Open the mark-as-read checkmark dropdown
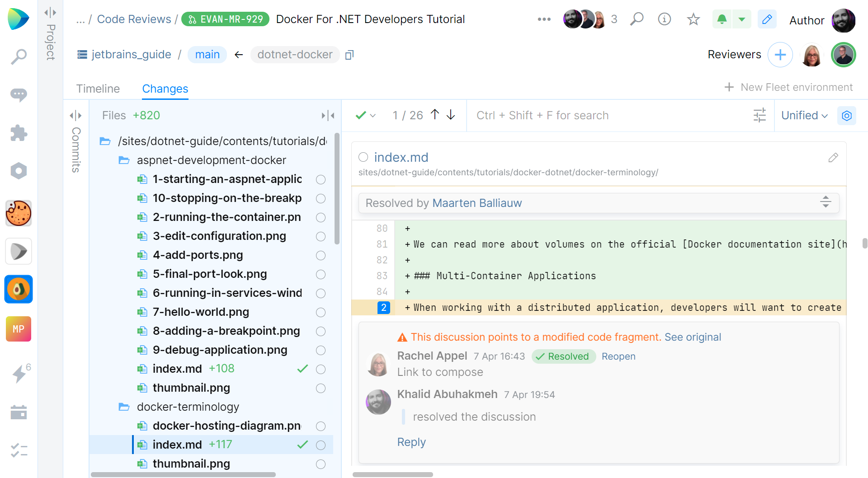Screen dimensions: 868x478 point(365,116)
